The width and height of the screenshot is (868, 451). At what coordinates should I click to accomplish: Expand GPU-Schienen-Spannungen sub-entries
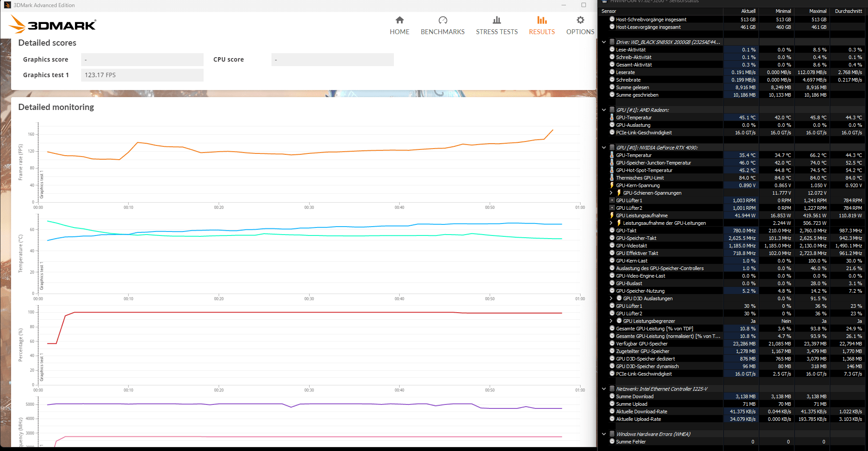(x=611, y=193)
